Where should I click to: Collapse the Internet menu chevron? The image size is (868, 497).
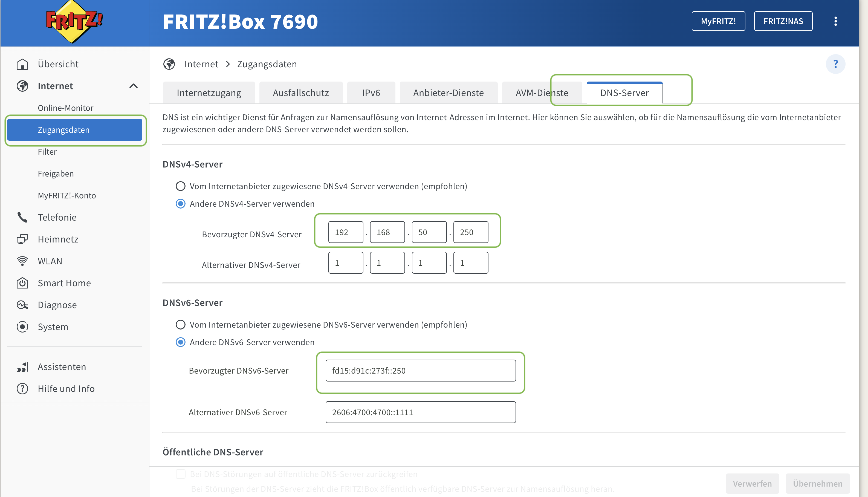pyautogui.click(x=134, y=86)
